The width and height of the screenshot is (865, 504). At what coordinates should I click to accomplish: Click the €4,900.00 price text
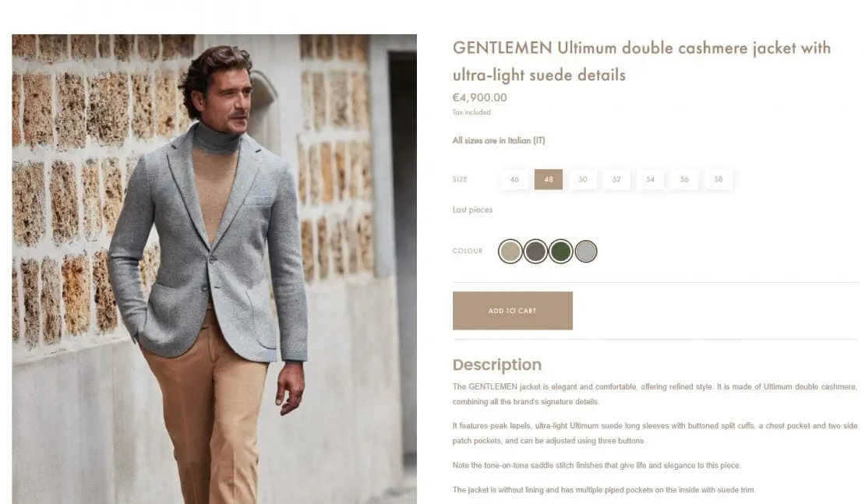pos(479,97)
